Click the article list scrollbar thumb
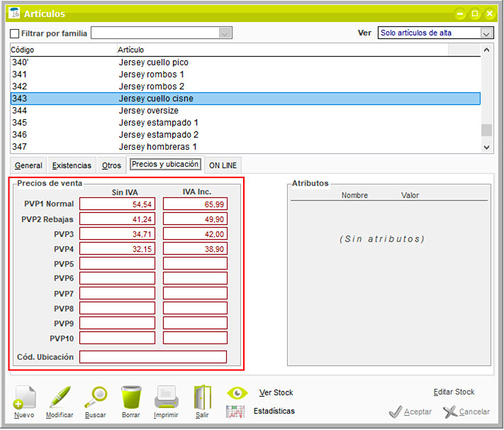The image size is (504, 430). [487, 131]
